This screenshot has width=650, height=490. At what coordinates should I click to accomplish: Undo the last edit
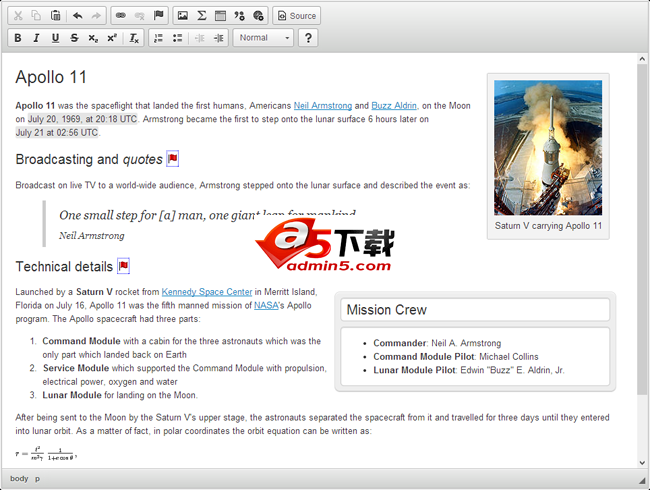pos(79,16)
